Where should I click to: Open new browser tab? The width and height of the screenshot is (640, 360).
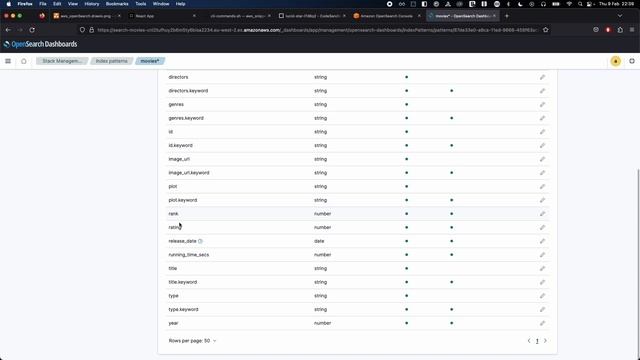(507, 16)
